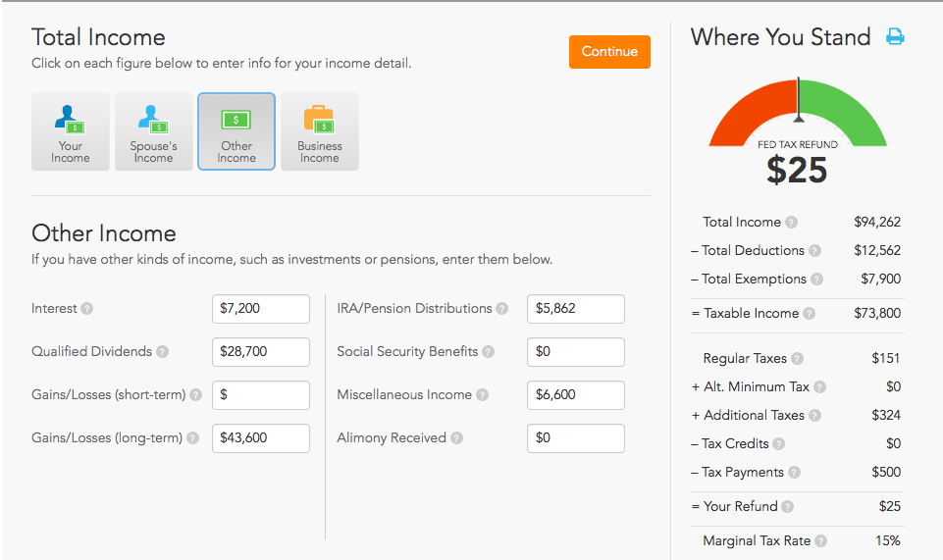This screenshot has width=943, height=560.
Task: Click the Qualified Dividends help icon
Action: click(x=162, y=352)
